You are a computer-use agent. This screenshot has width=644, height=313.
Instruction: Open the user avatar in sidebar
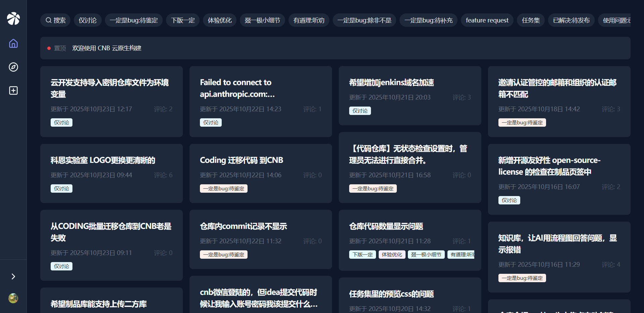13,298
